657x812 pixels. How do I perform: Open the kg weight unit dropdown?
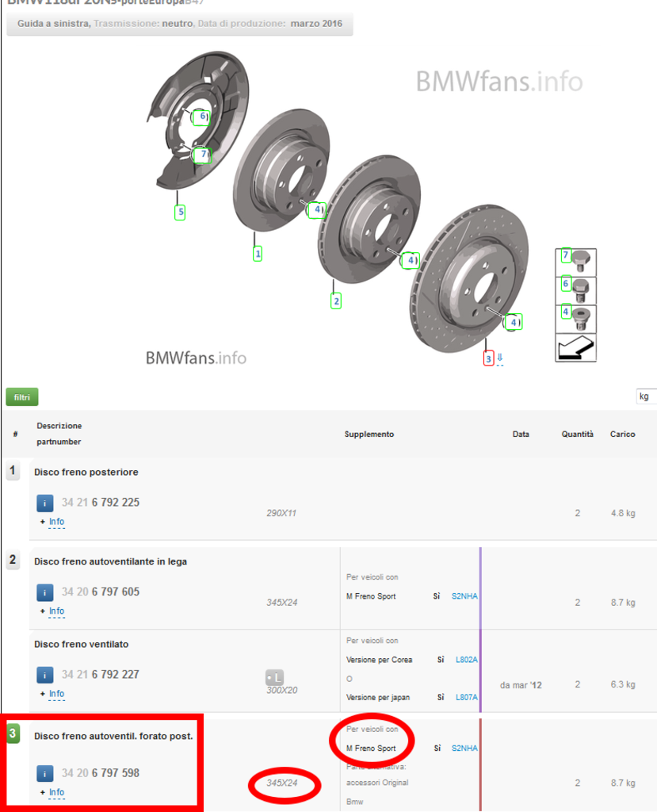(646, 396)
